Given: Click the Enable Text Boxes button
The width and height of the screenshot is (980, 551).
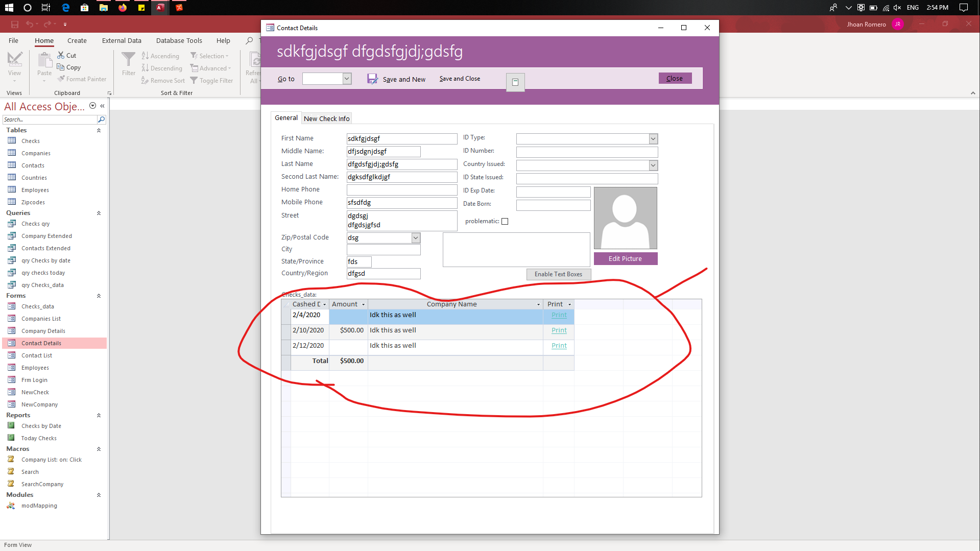Looking at the screenshot, I should pyautogui.click(x=559, y=274).
